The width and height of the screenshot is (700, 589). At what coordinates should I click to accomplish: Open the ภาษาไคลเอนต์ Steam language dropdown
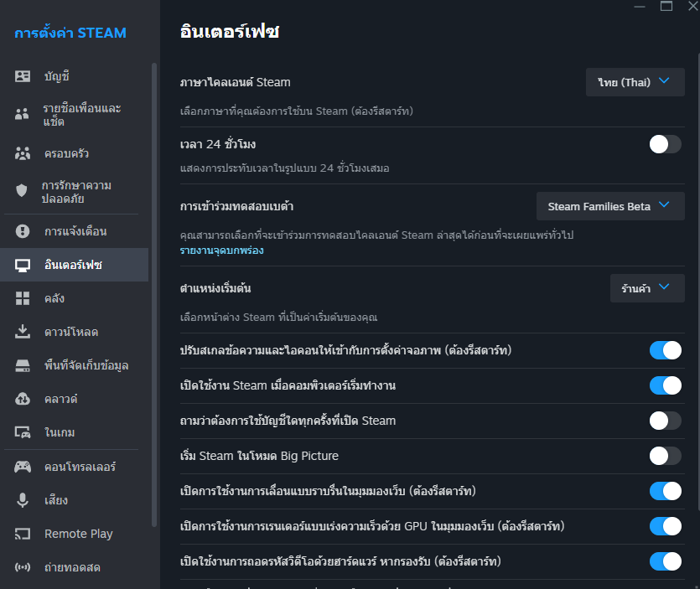pyautogui.click(x=635, y=82)
